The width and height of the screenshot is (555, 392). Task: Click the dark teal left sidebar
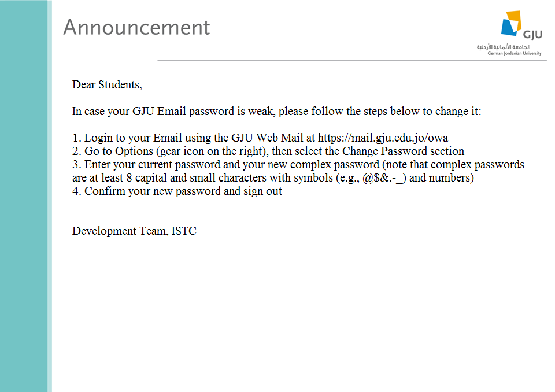coord(23,196)
